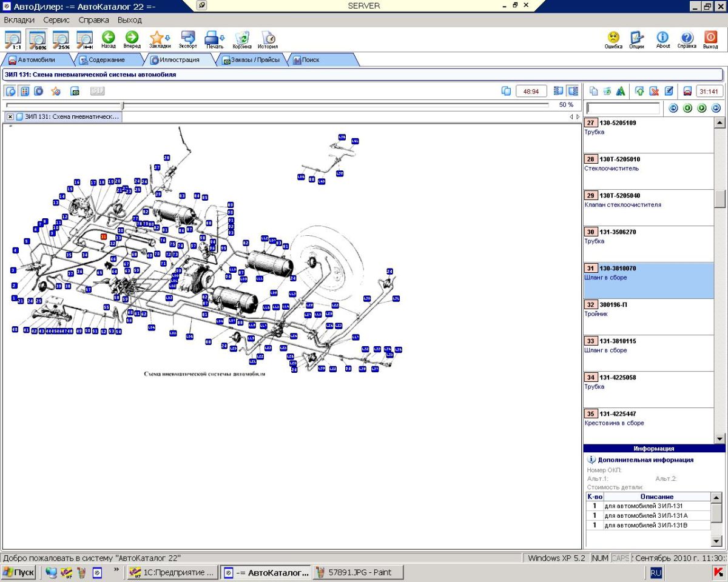Click the copy pages icon beside 48:94
The image size is (728, 582).
[x=507, y=91]
